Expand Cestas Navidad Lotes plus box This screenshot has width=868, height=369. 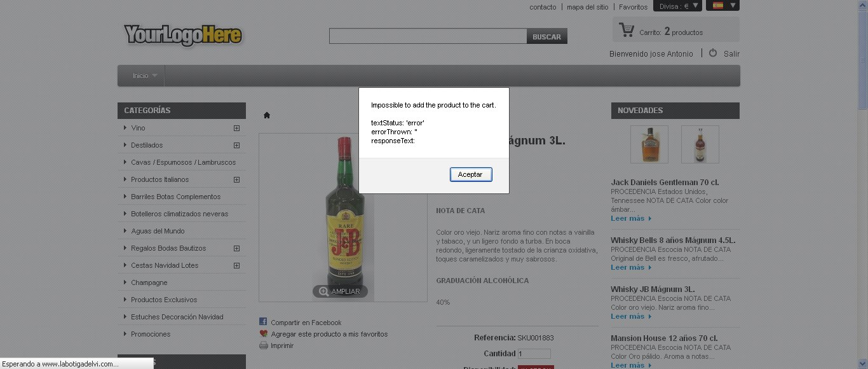236,265
